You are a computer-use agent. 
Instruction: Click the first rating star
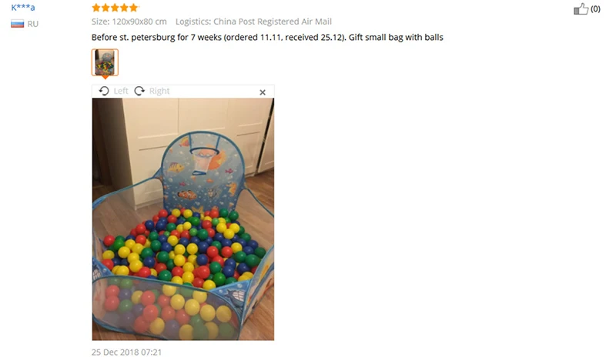click(96, 8)
